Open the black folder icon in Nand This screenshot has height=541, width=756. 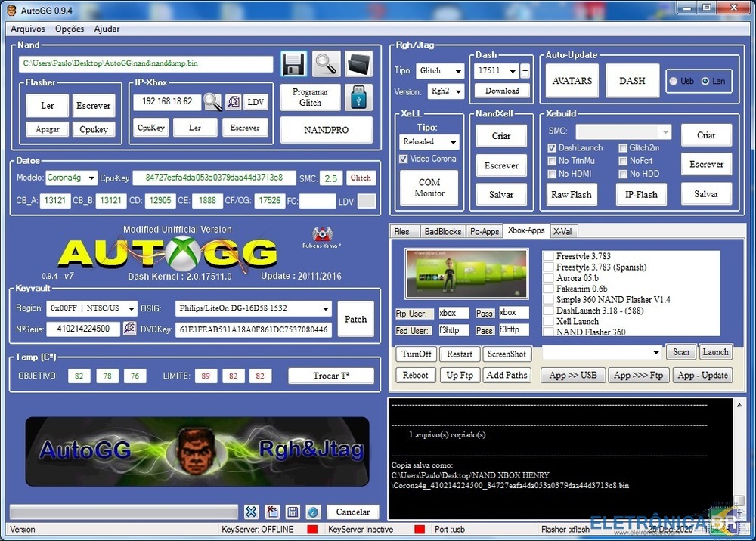click(359, 65)
